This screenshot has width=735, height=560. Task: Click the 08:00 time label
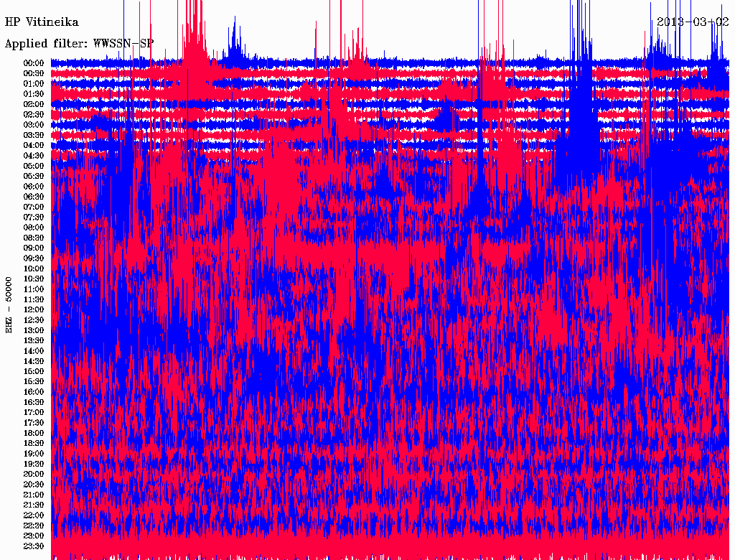coord(34,228)
